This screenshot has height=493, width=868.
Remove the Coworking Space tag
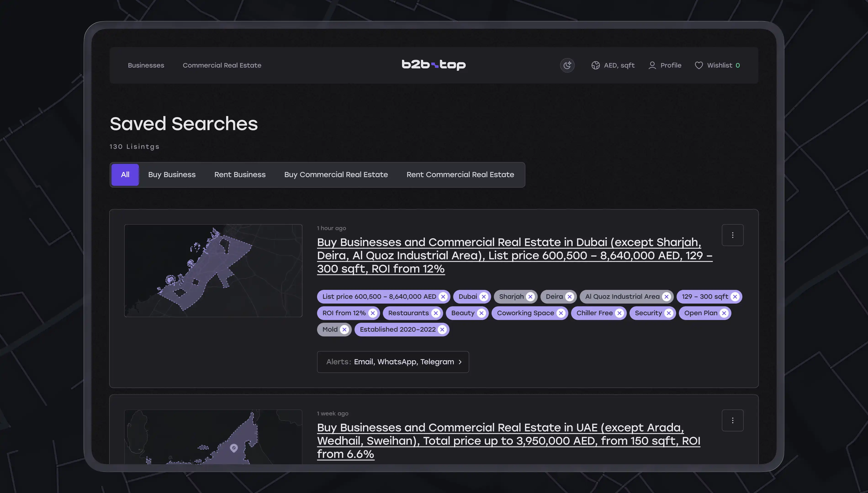pos(561,313)
